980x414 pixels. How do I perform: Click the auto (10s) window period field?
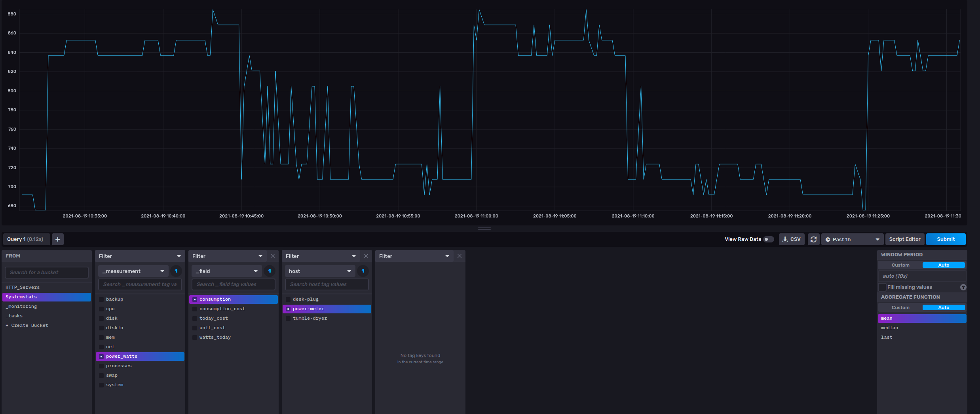[x=922, y=276]
